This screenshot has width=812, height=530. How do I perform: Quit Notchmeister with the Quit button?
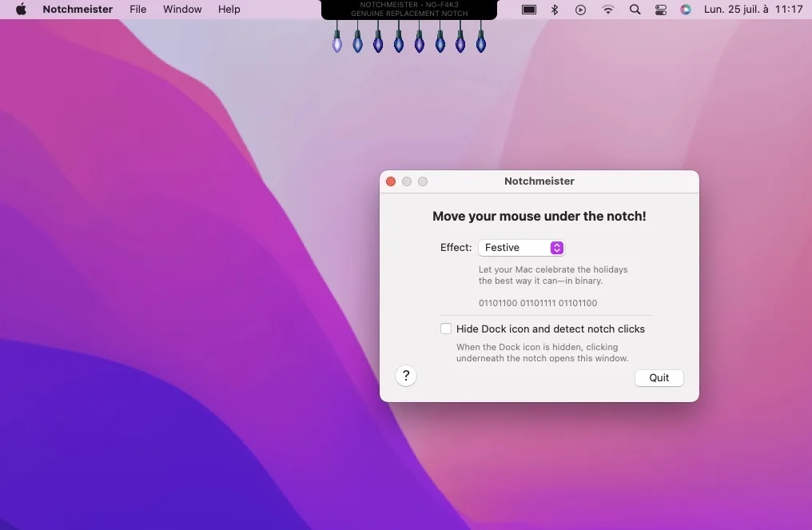(x=659, y=377)
